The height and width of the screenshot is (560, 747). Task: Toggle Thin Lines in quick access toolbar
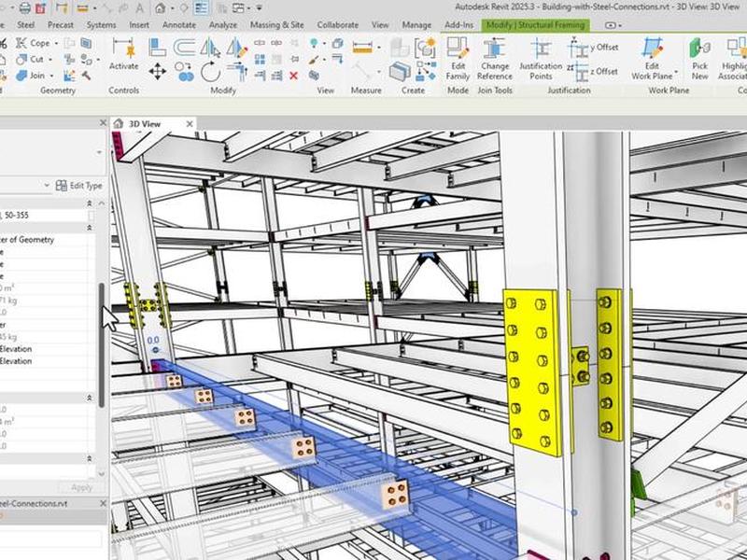pos(202,7)
